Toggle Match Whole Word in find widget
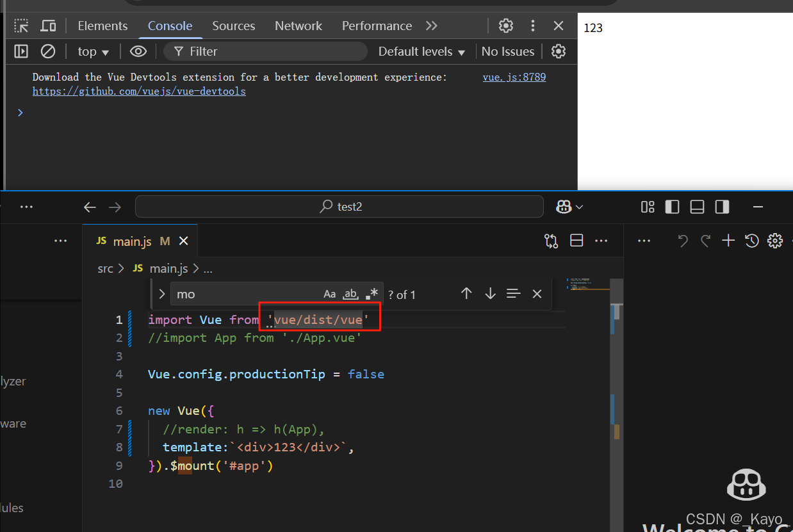 pos(350,294)
